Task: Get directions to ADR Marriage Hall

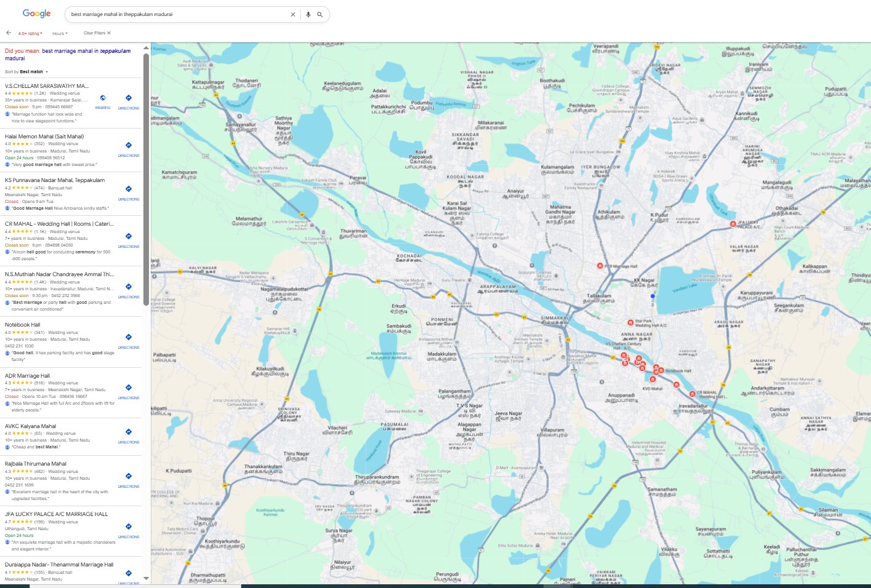Action: [x=129, y=391]
